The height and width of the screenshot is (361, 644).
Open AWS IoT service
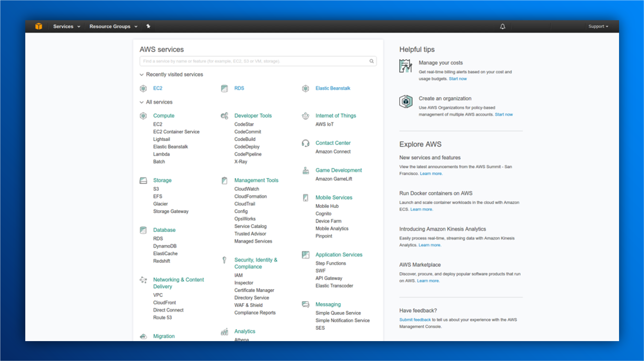click(x=324, y=124)
